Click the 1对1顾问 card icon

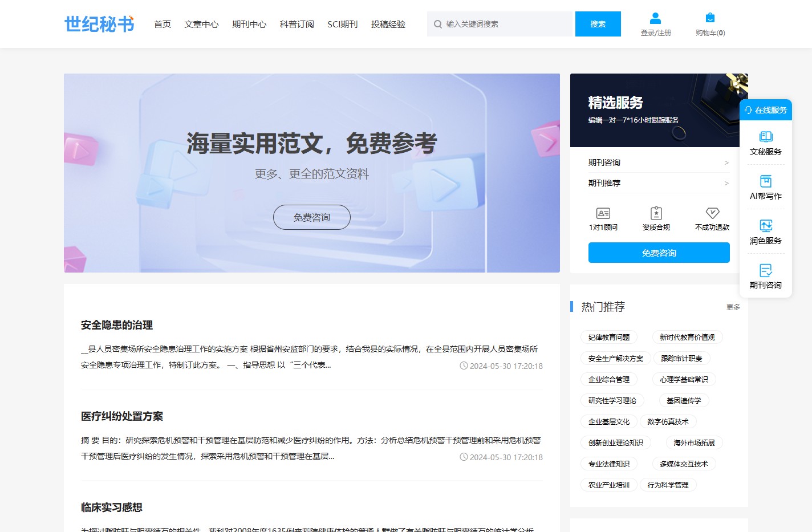click(603, 213)
